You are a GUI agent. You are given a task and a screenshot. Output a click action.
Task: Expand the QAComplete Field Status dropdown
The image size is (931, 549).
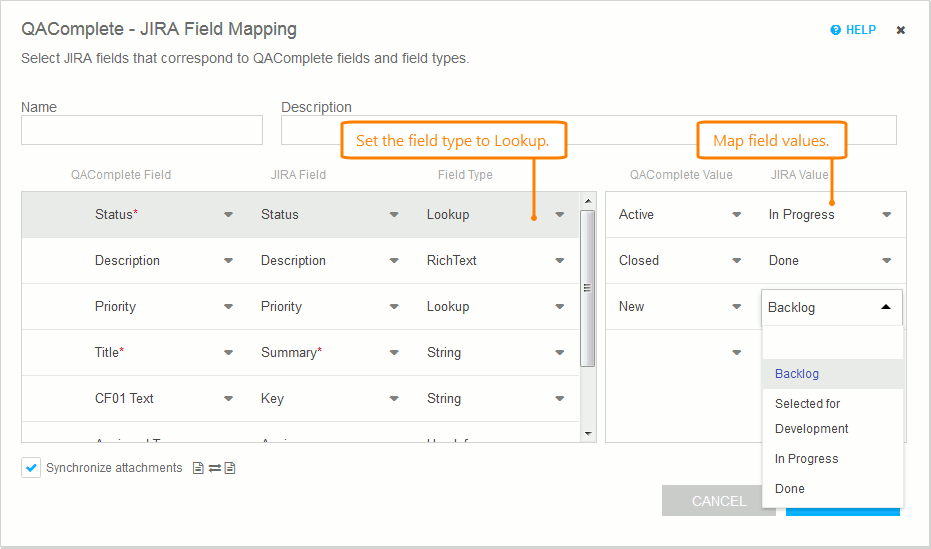228,214
